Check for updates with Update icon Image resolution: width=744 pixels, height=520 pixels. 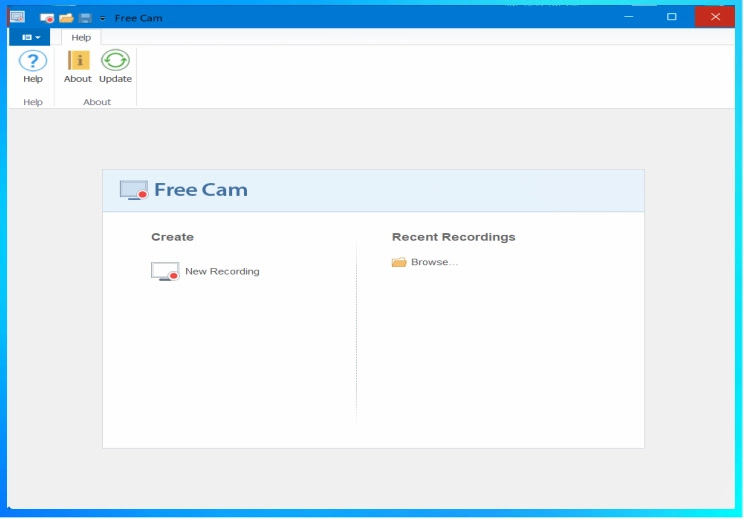(115, 61)
